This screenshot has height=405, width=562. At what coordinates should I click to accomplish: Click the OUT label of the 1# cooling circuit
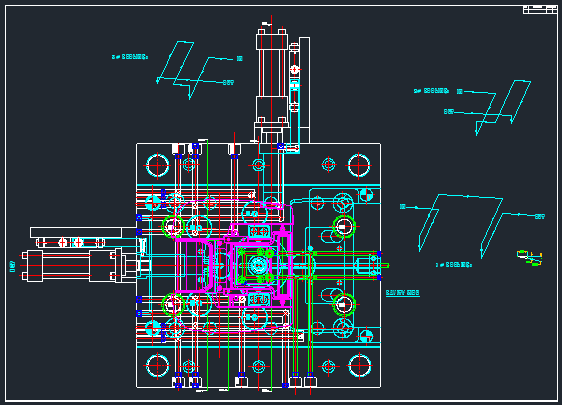pyautogui.click(x=540, y=216)
